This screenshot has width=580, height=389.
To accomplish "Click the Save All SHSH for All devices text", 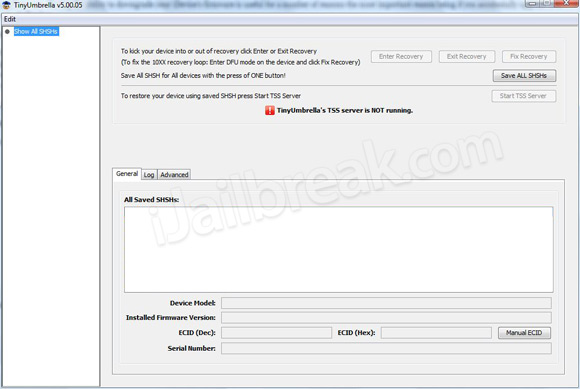I will (x=203, y=75).
